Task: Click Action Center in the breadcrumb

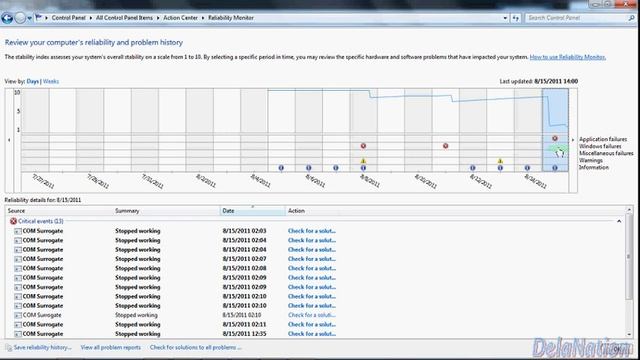Action: [180, 18]
